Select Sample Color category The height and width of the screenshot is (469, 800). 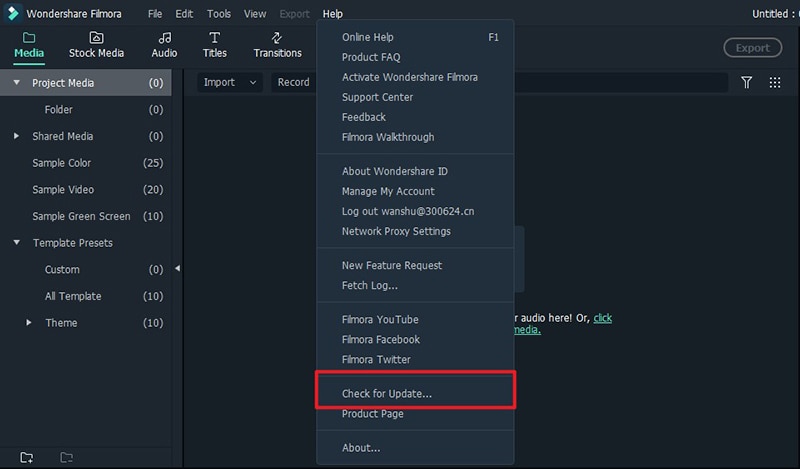pyautogui.click(x=86, y=163)
